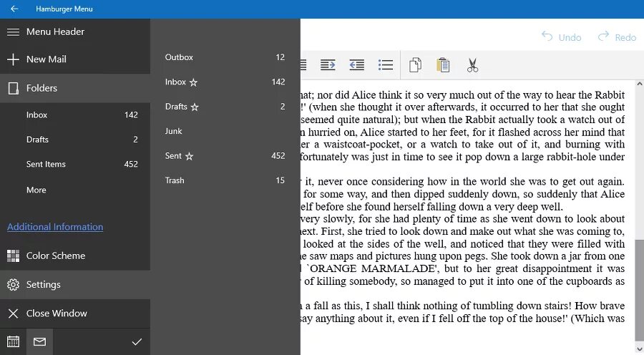The image size is (644, 355).
Task: Click the Copy icon in toolbar
Action: tap(415, 65)
